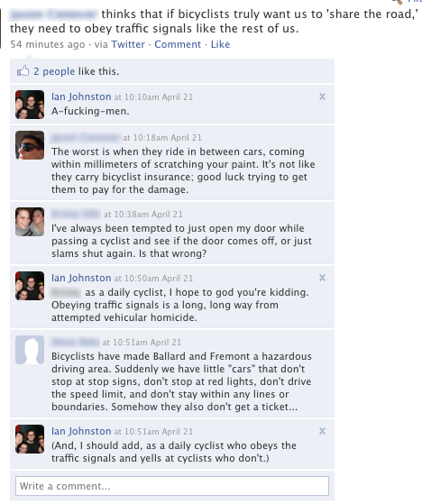
Task: Click the thumbs-up like icon
Action: pos(23,71)
